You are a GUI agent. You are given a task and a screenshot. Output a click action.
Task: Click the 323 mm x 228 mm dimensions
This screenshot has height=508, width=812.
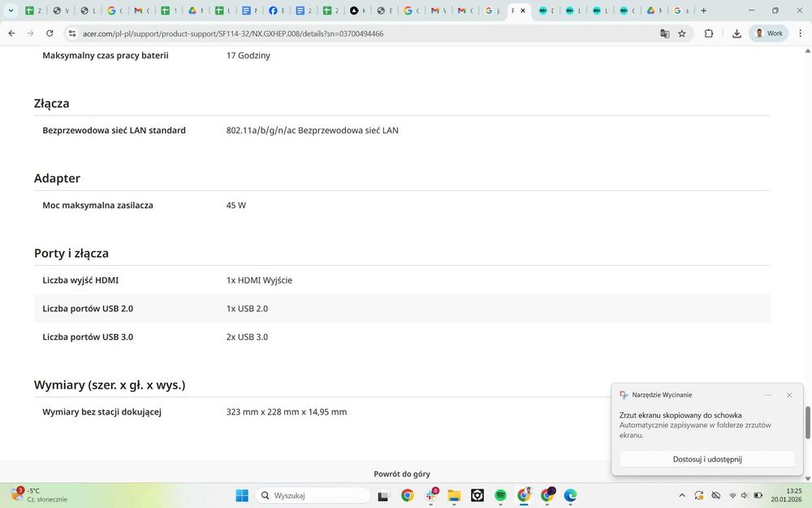[x=287, y=412]
